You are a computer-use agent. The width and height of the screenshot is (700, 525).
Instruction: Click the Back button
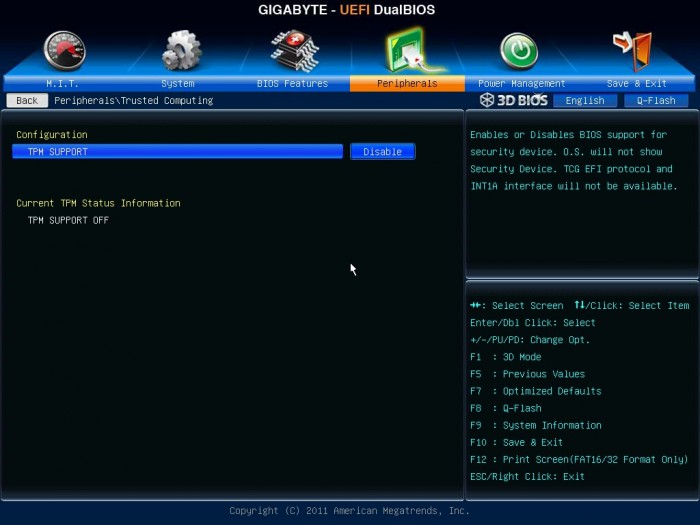pos(27,100)
